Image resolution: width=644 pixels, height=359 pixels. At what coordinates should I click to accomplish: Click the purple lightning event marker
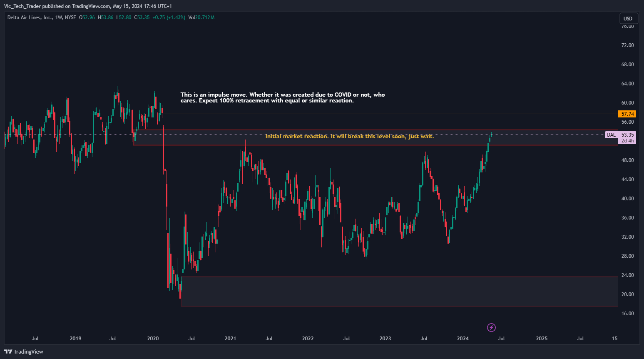[491, 327]
